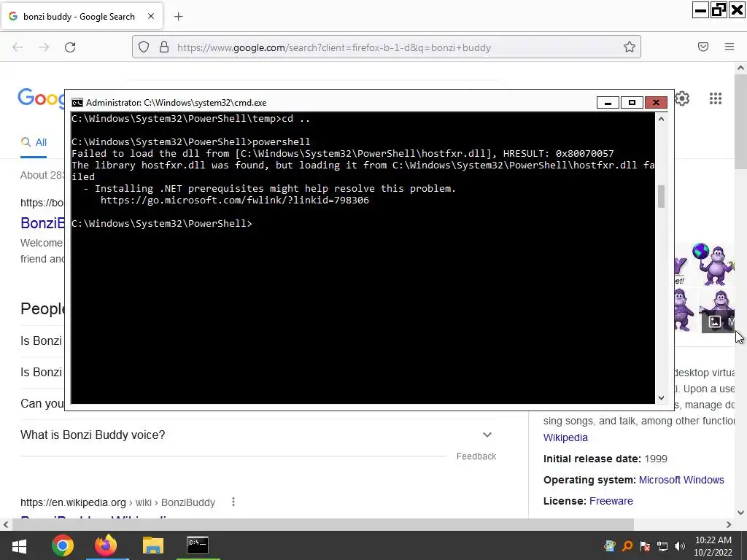Select the bonzi buddy Google Search tab
The height and width of the screenshot is (560, 747).
(82, 16)
